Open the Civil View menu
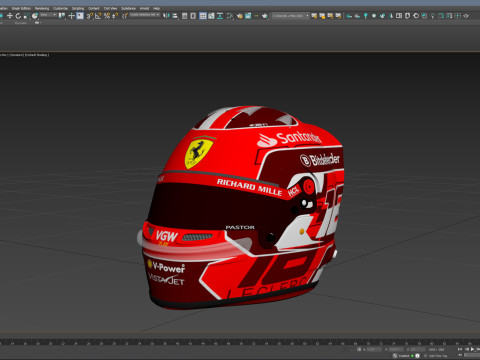Image resolution: width=480 pixels, height=360 pixels. pyautogui.click(x=110, y=8)
